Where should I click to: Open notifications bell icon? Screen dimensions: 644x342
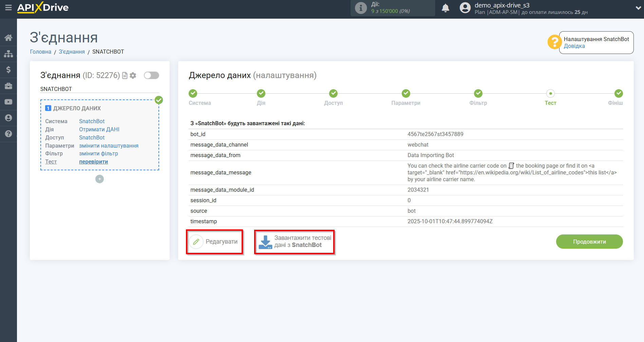pyautogui.click(x=446, y=8)
